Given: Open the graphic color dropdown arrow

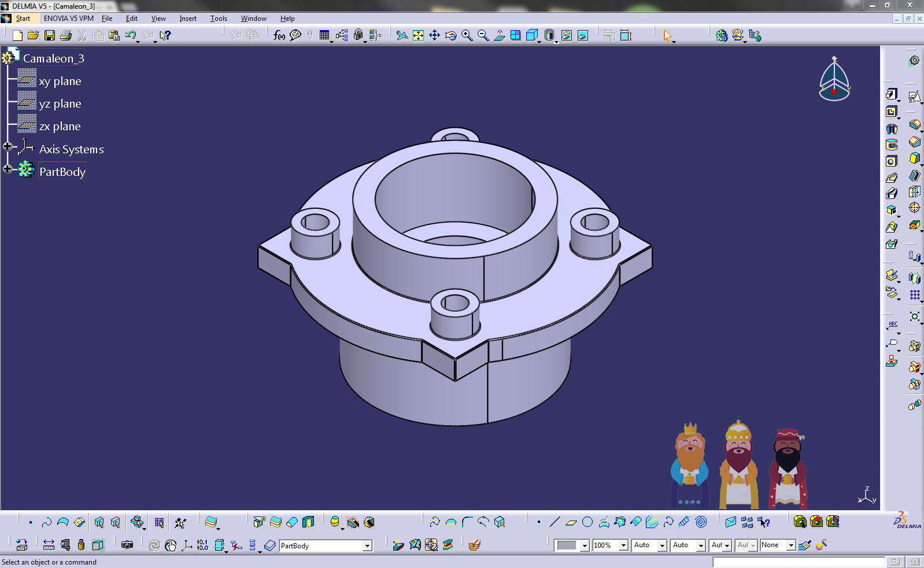Looking at the screenshot, I should (584, 545).
